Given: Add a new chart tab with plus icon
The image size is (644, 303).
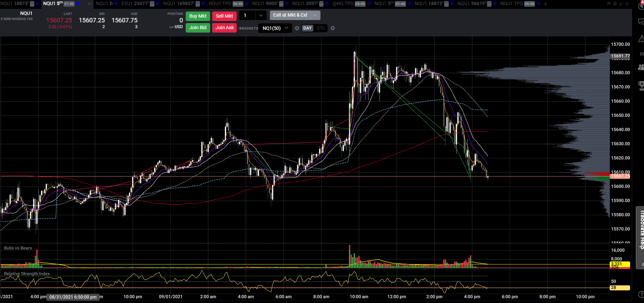Looking at the screenshot, I should [546, 4].
